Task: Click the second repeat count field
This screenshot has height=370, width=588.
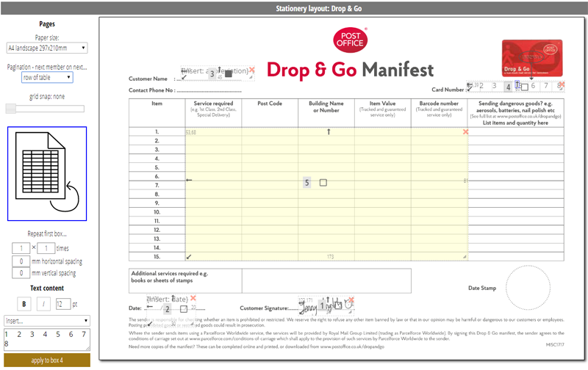Action: point(46,248)
